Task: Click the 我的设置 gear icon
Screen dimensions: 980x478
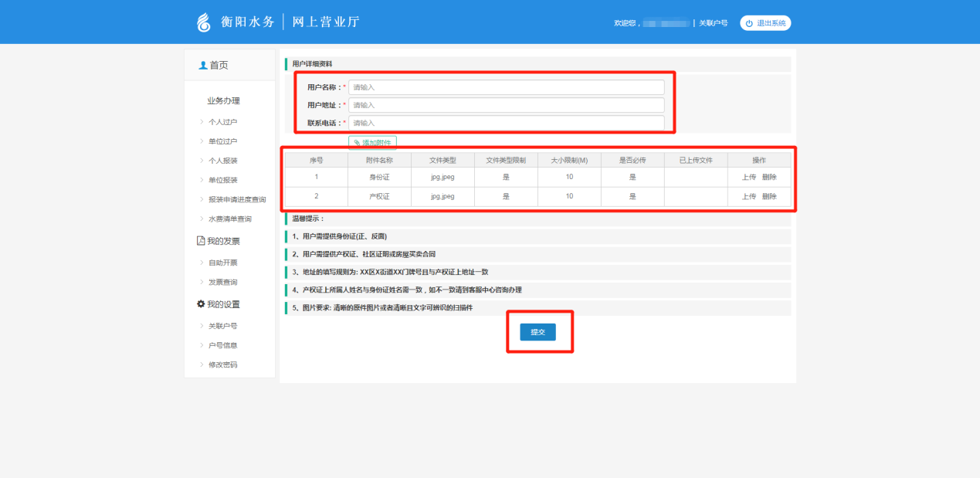Action: pyautogui.click(x=201, y=304)
